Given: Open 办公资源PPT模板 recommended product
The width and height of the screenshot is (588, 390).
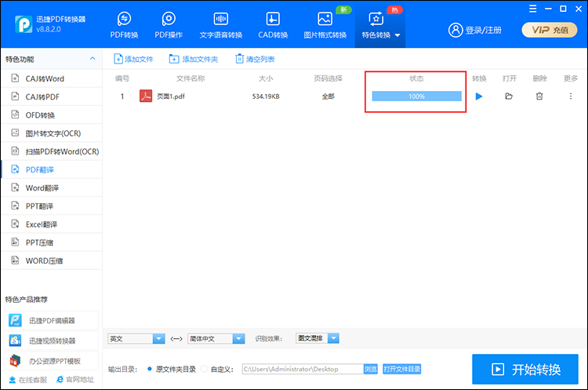Looking at the screenshot, I should click(52, 361).
